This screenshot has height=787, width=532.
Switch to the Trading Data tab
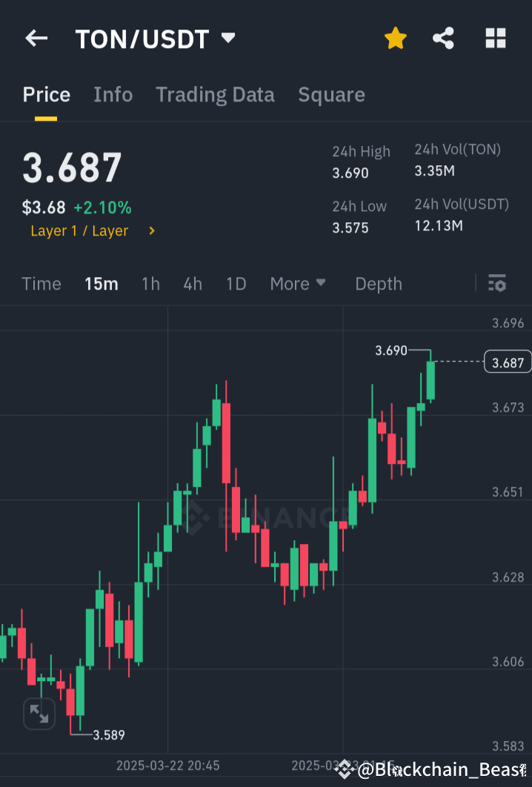(x=215, y=94)
